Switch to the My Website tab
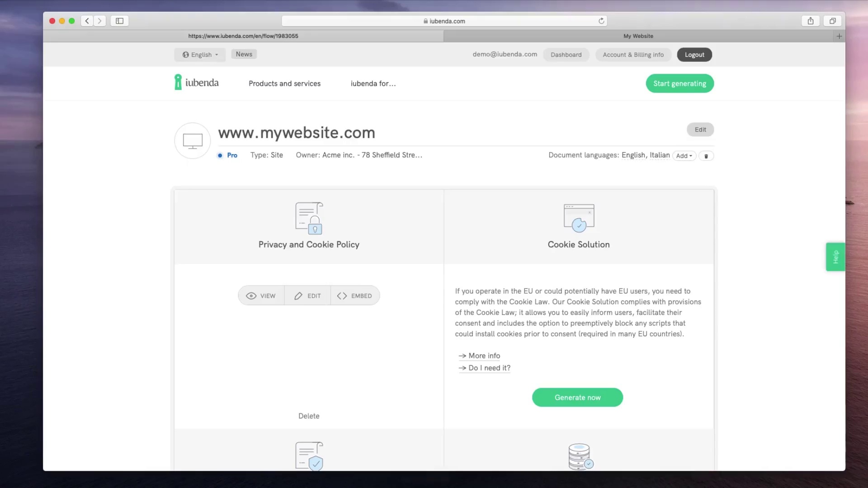Screen dimensions: 868x488 coord(638,36)
